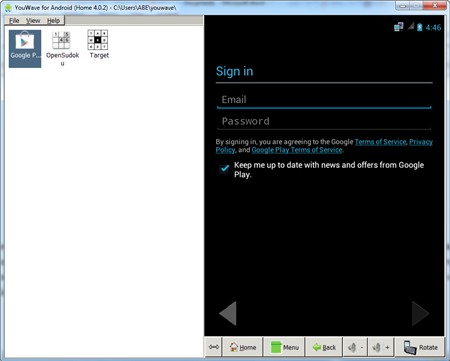Launch the OpenSudoku app icon

[62, 49]
